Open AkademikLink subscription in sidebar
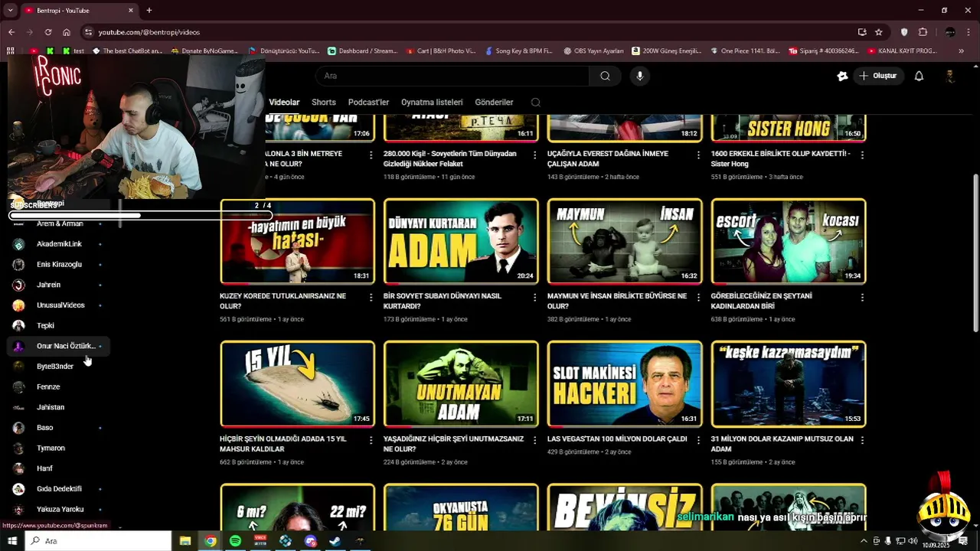Screen dimensions: 980x551 pyautogui.click(x=59, y=243)
